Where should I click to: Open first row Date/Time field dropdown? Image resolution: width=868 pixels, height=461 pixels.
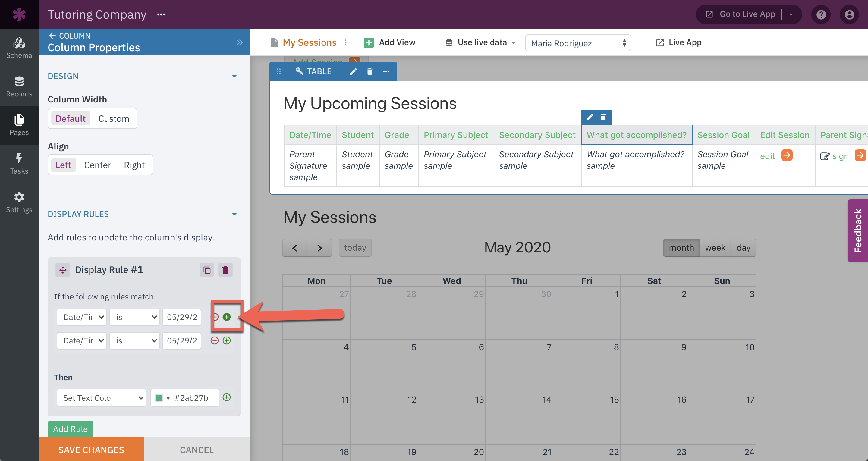pos(82,317)
